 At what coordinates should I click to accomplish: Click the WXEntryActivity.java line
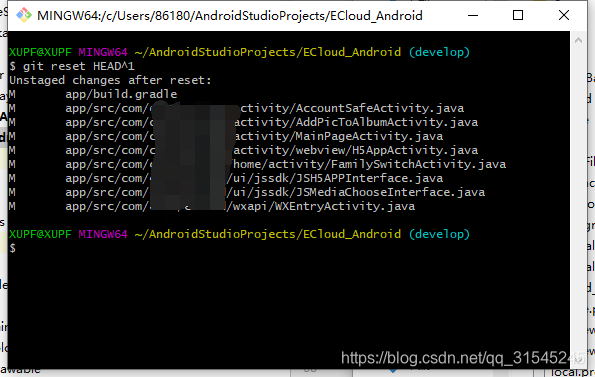[212, 206]
